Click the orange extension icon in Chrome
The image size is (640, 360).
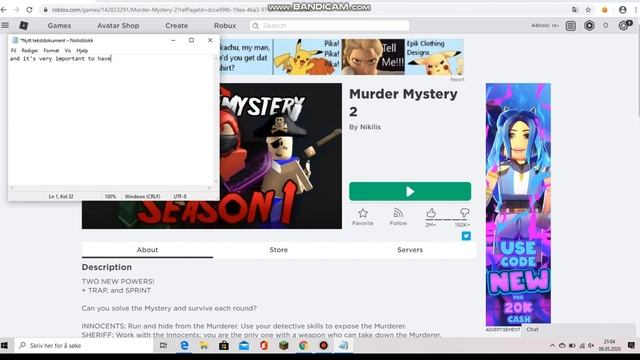pos(605,9)
